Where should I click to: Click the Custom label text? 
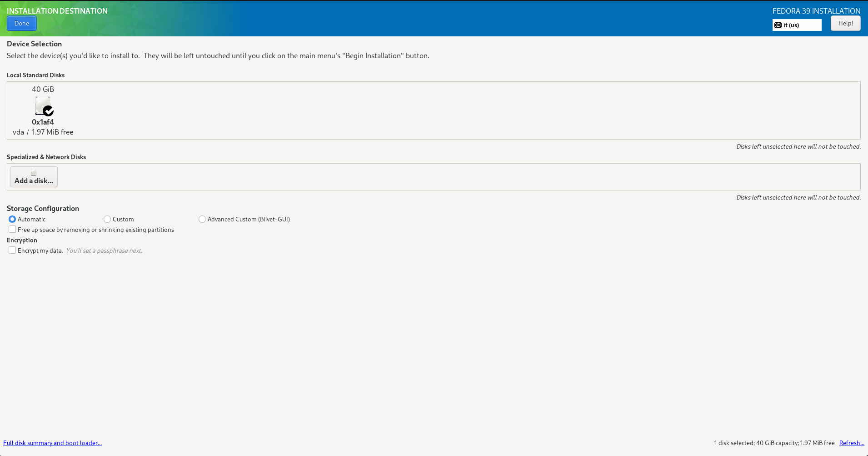click(123, 219)
